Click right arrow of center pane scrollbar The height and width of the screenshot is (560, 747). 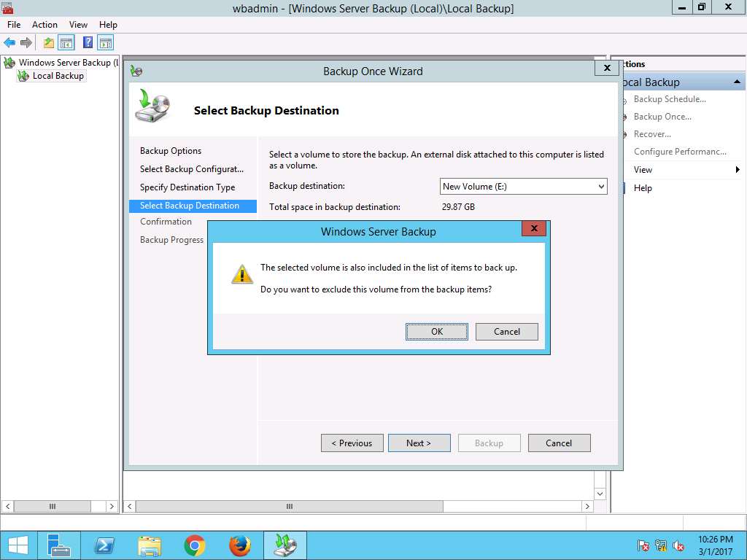(587, 506)
